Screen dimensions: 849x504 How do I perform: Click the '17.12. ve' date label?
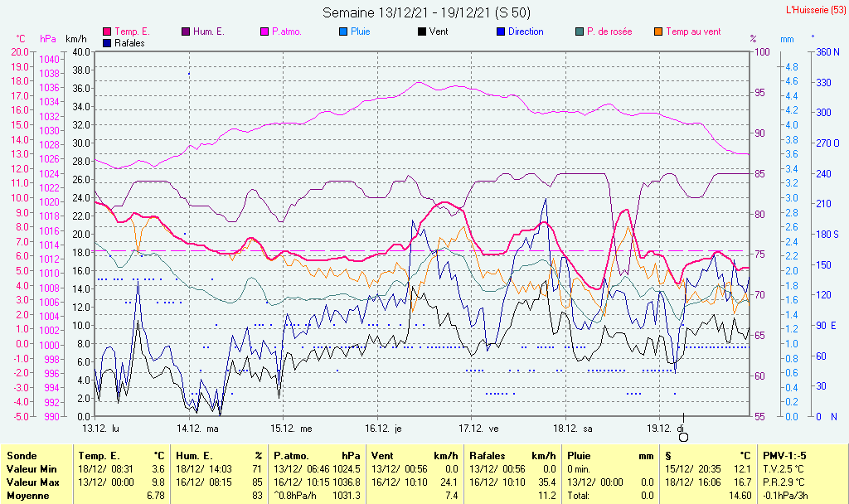478,429
